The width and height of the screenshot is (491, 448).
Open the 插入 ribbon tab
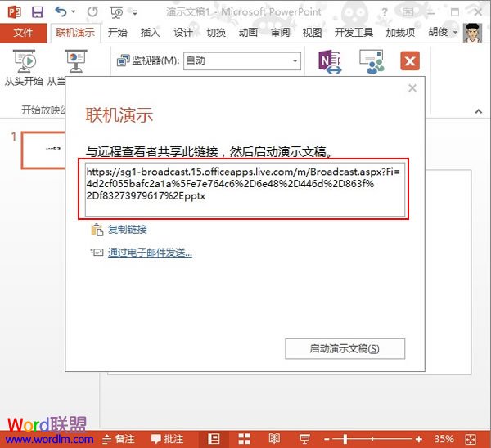pyautogui.click(x=151, y=32)
